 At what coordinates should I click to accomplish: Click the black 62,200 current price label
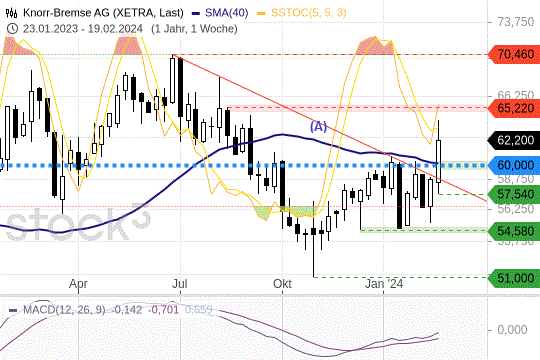514,140
